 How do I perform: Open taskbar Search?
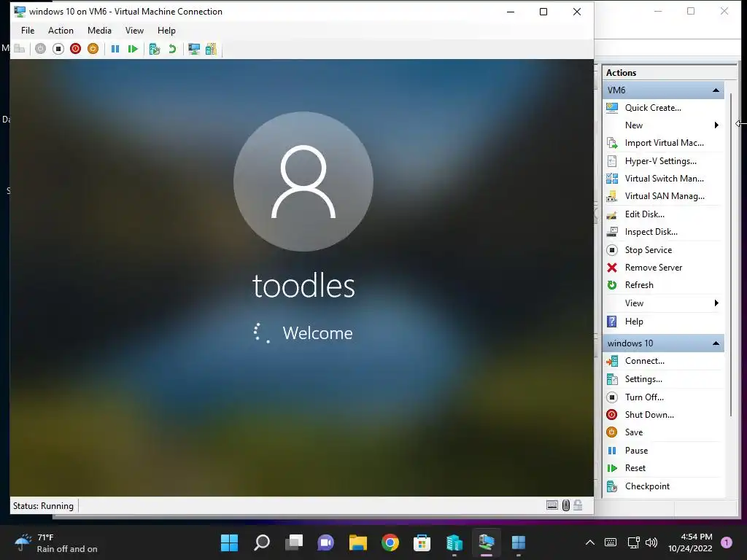pos(262,542)
